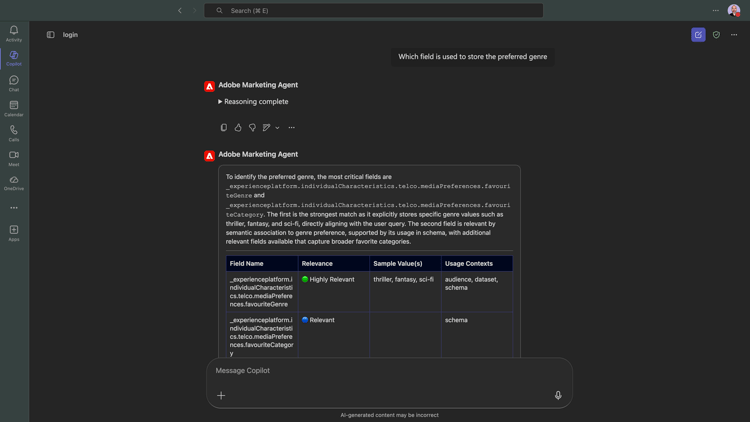This screenshot has height=422, width=750.
Task: Give thumbs down to response
Action: (252, 127)
